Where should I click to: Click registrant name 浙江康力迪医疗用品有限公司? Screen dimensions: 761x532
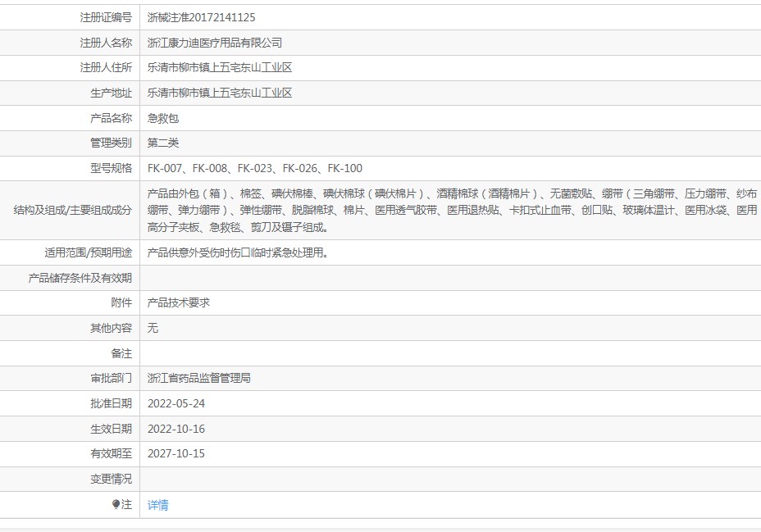(x=215, y=43)
